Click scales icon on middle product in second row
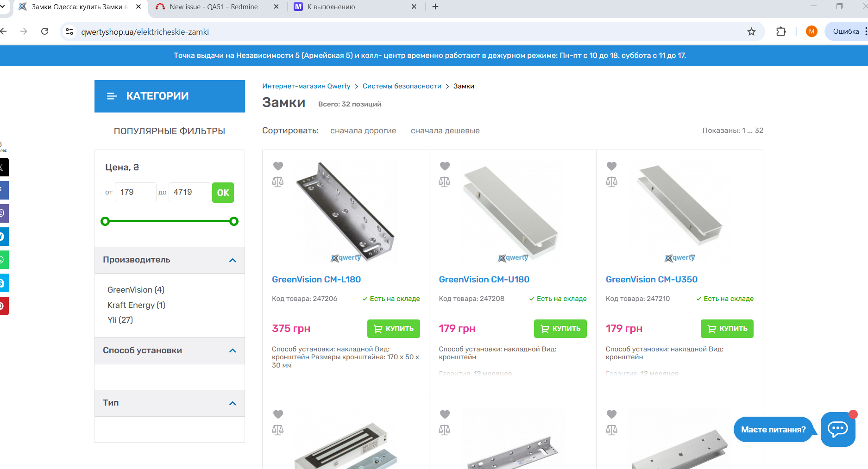 pos(445,430)
